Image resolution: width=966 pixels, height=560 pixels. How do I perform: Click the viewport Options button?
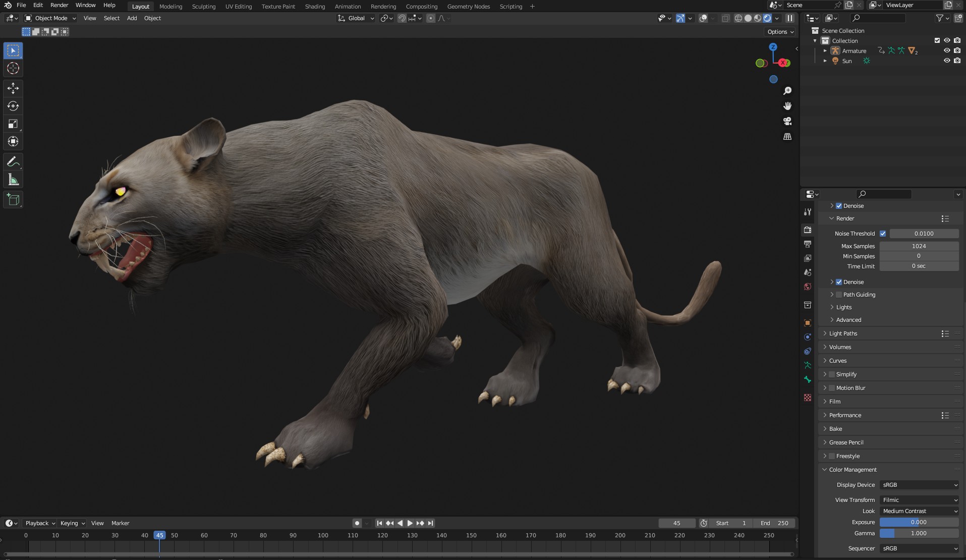780,32
